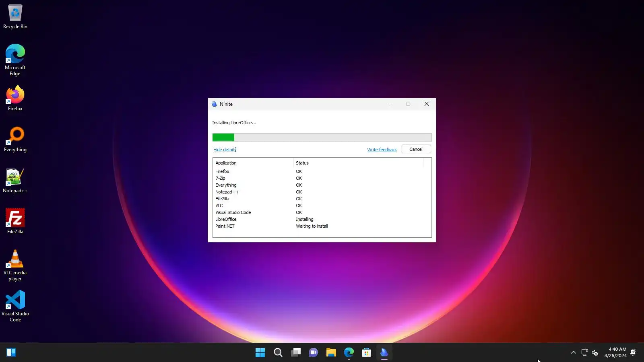644x362 pixels.
Task: Open the Widgets panel on the taskbar
Action: point(11,353)
